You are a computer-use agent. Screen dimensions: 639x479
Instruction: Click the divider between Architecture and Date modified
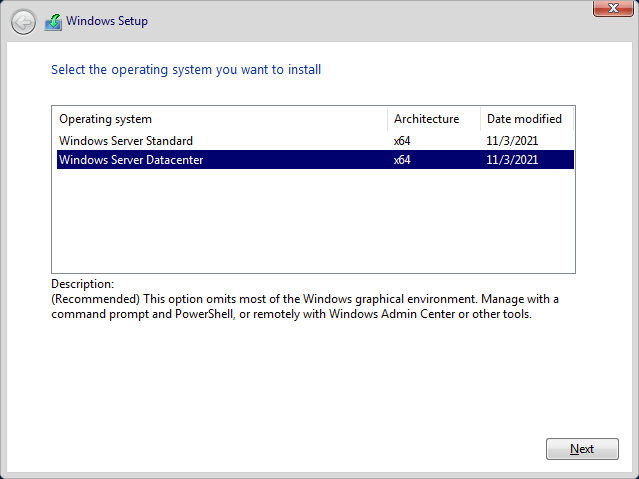coord(480,119)
